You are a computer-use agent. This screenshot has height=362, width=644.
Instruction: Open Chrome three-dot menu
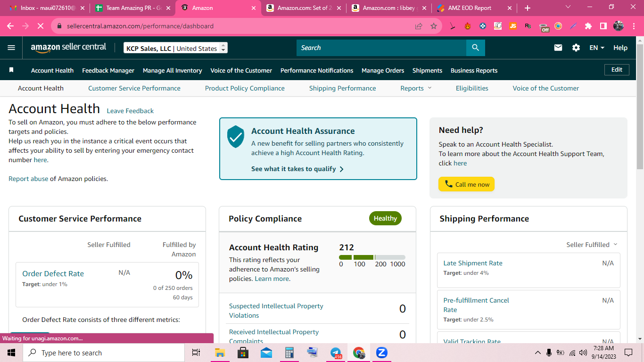[x=634, y=26]
